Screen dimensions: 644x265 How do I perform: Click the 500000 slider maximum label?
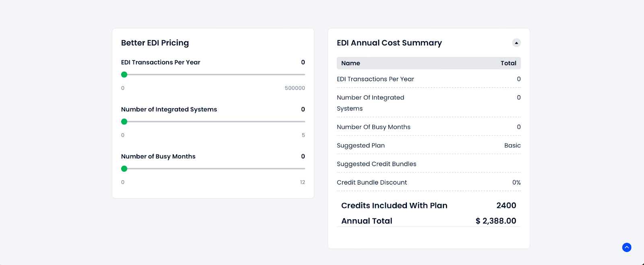tap(295, 88)
